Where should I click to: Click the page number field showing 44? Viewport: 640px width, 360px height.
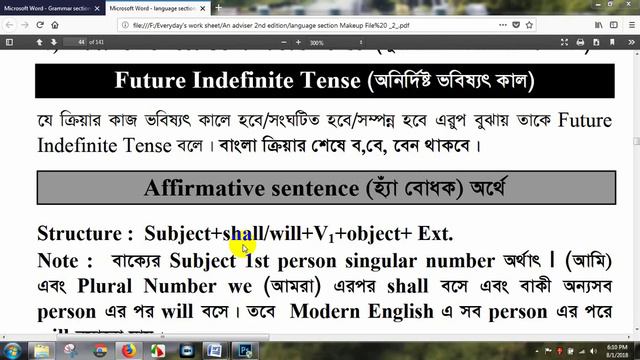click(75, 42)
